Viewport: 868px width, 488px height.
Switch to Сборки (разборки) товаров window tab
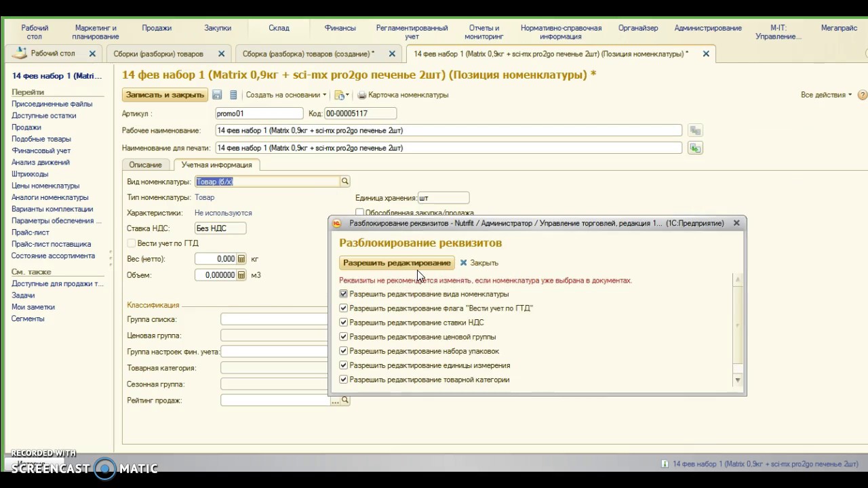coord(158,54)
